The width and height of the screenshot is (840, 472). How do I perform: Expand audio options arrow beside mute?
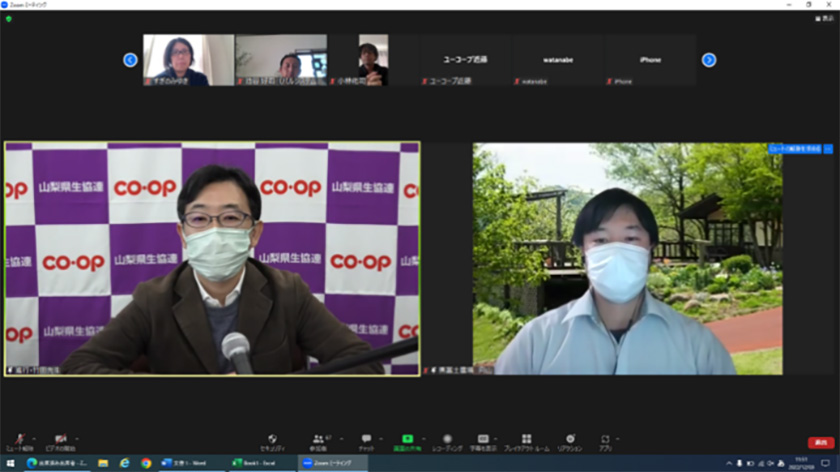pos(35,439)
